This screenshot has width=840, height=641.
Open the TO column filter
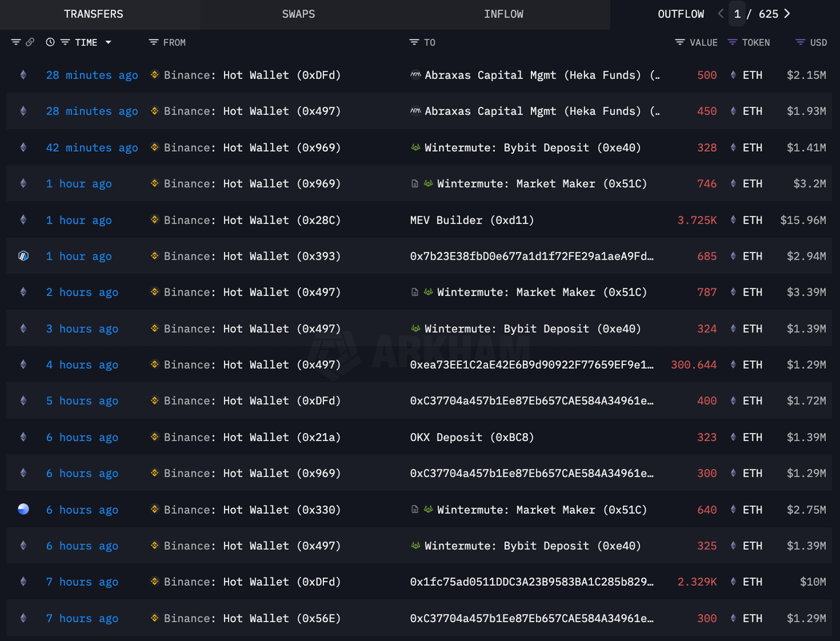click(414, 43)
